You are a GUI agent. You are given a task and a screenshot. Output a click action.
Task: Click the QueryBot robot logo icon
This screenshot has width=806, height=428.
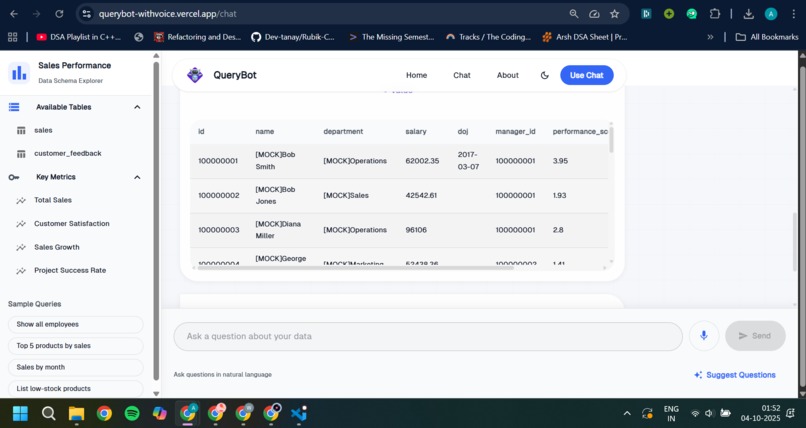[195, 75]
